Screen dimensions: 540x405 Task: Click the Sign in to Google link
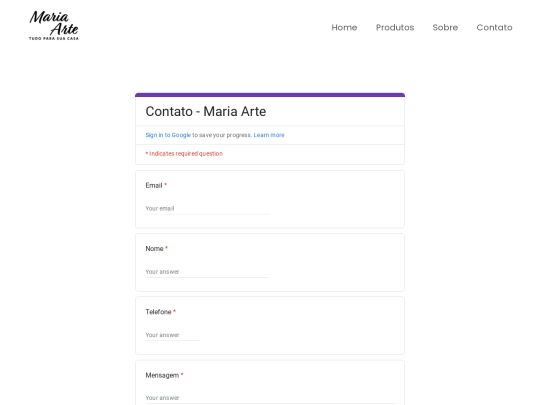168,135
